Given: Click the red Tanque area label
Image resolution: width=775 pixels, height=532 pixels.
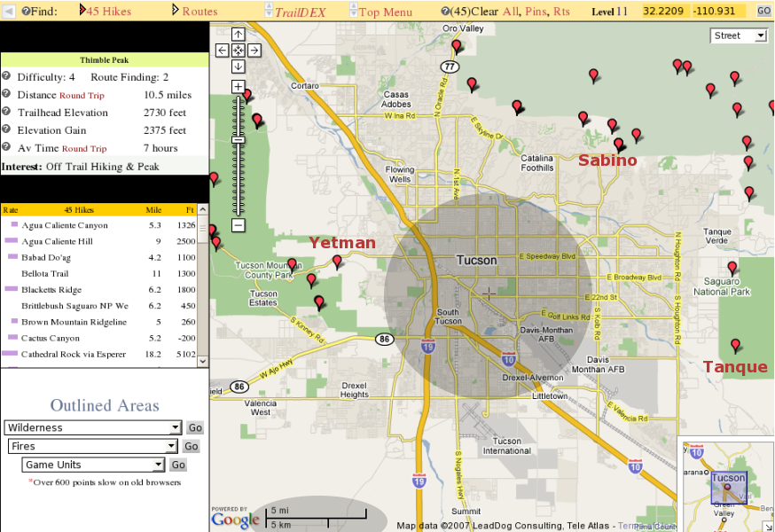Looking at the screenshot, I should [735, 367].
